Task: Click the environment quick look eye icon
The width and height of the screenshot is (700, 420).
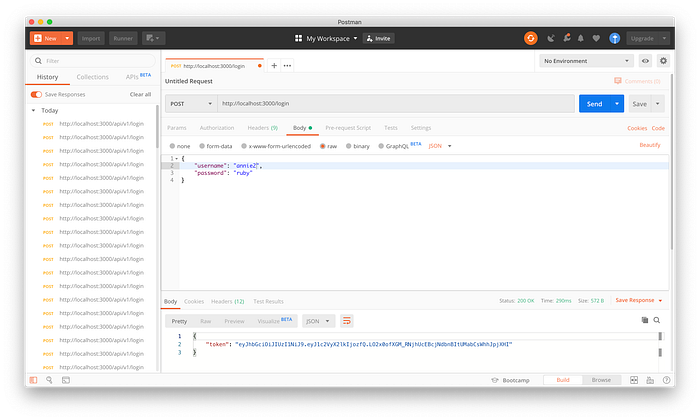Action: [645, 61]
